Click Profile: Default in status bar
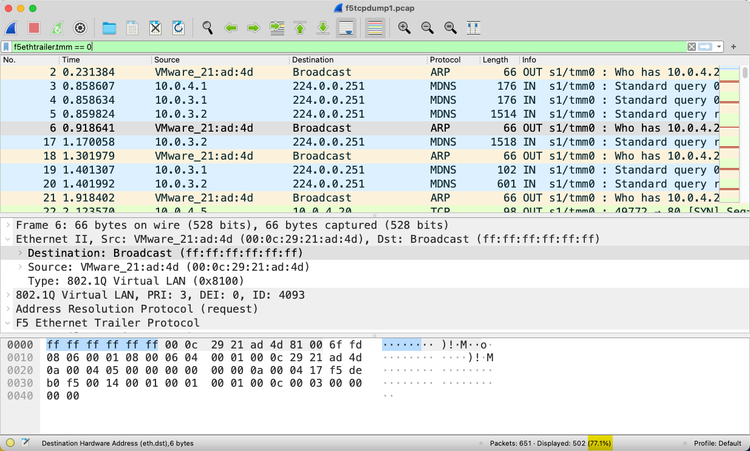Screen dimensions: 750x451 tap(717, 443)
